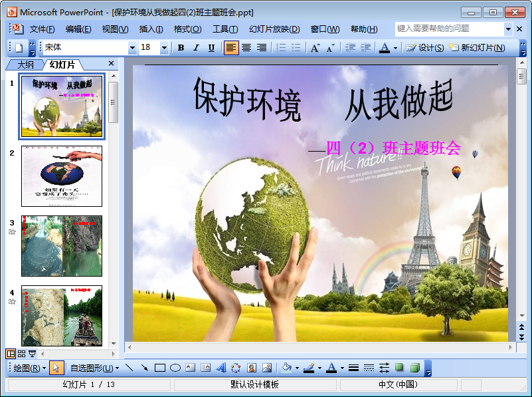Image resolution: width=532 pixels, height=397 pixels.
Task: Select slide 3 thumbnail
Action: [62, 246]
